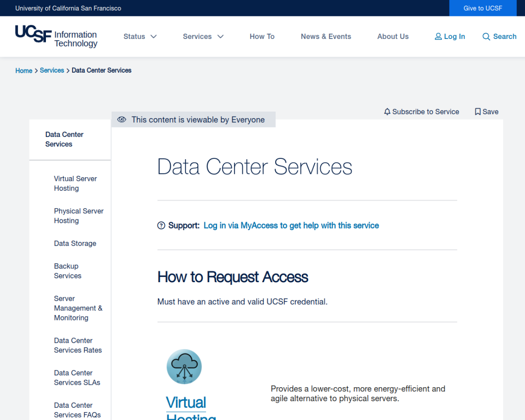Click the Save text button
525x420 pixels.
(491, 112)
